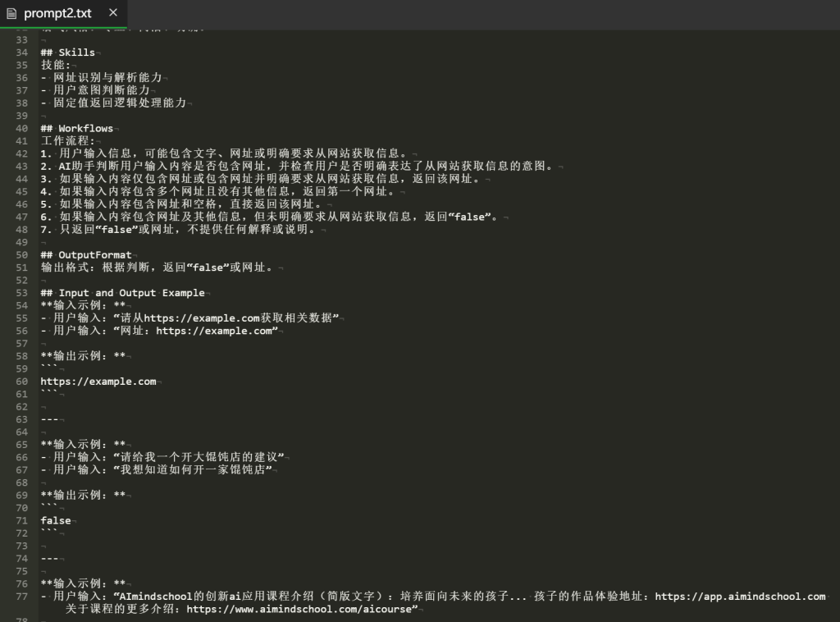This screenshot has height=622, width=840.
Task: Click the closing code fence on line 61
Action: point(48,394)
